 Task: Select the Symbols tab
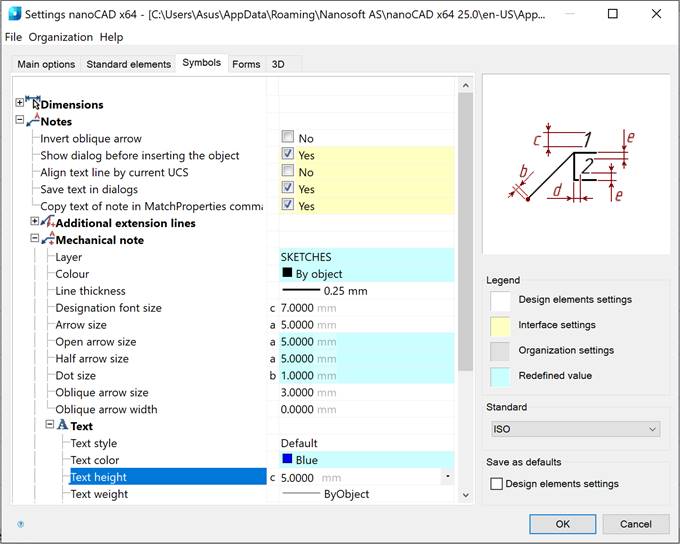pyautogui.click(x=202, y=63)
